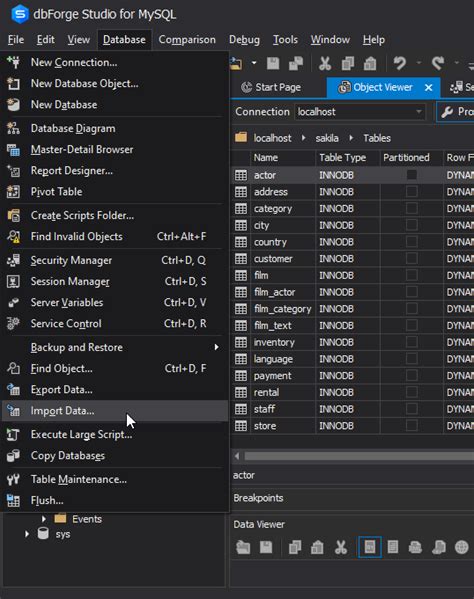Expand the sys database tree node
This screenshot has height=599, width=474.
point(27,534)
